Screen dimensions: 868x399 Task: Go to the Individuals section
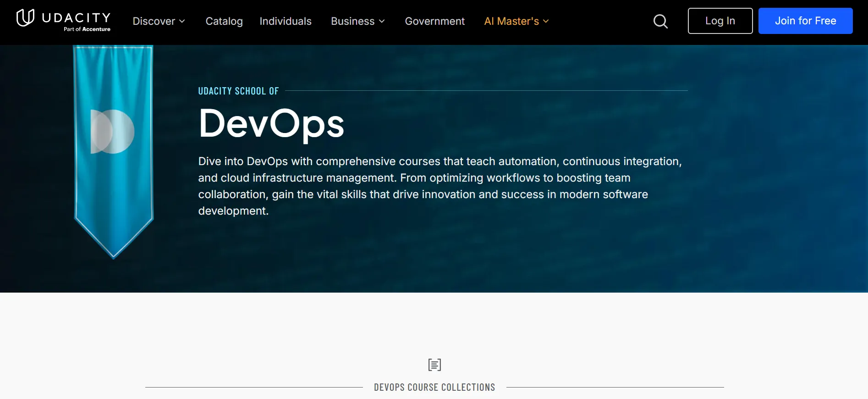pos(286,21)
